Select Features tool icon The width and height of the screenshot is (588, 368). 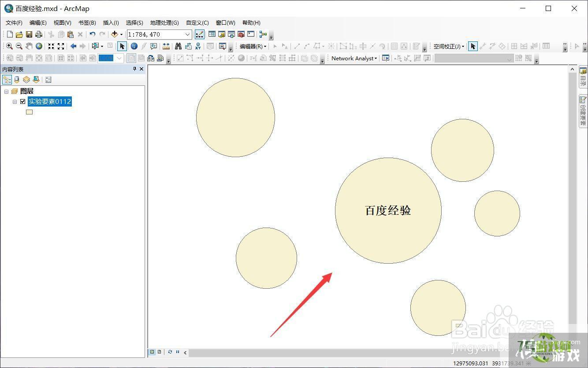pyautogui.click(x=95, y=46)
